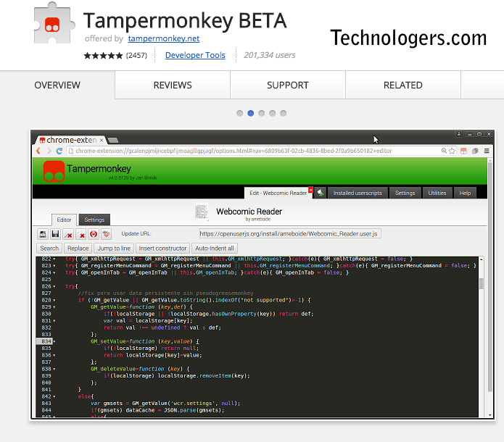Open the RELATED tab

click(403, 85)
